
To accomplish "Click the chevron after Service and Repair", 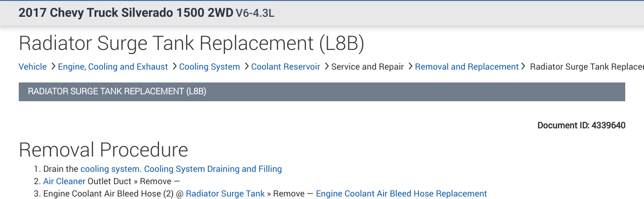I will [410, 66].
